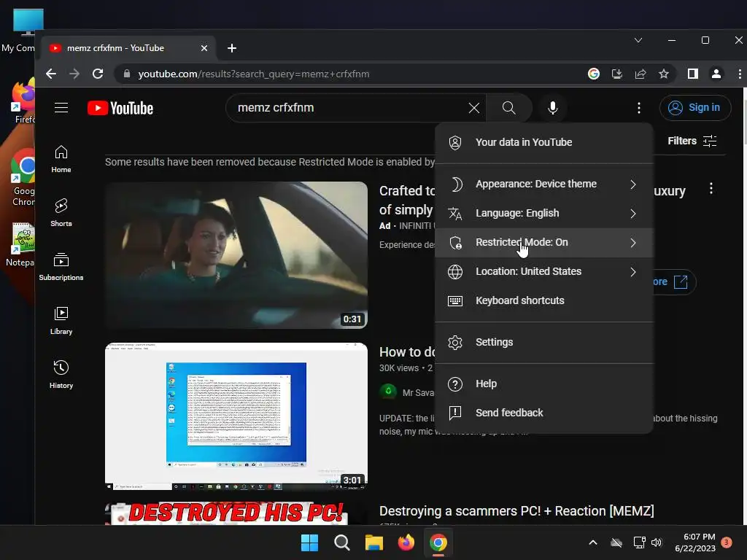The width and height of the screenshot is (747, 560).
Task: Click the Google icon in address bar
Action: pyautogui.click(x=594, y=74)
